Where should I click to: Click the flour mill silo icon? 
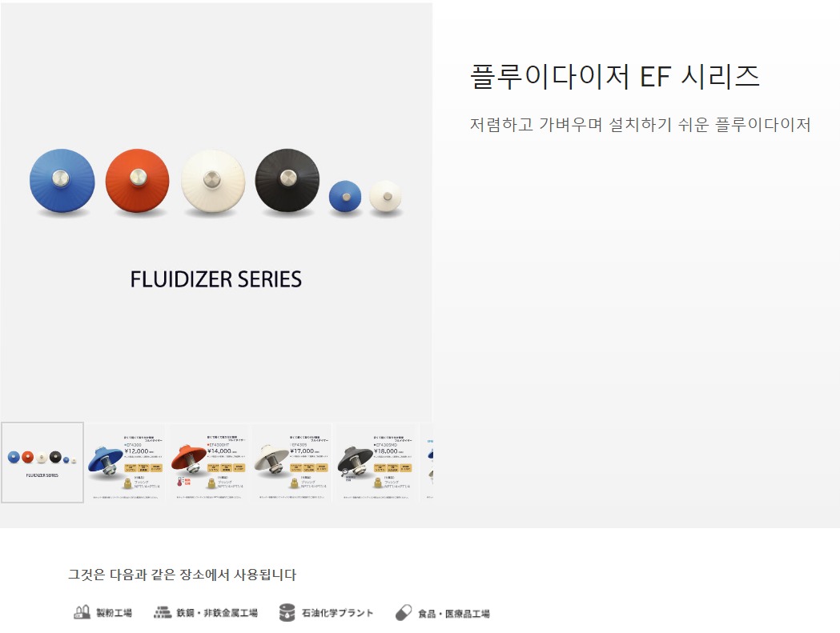click(82, 612)
